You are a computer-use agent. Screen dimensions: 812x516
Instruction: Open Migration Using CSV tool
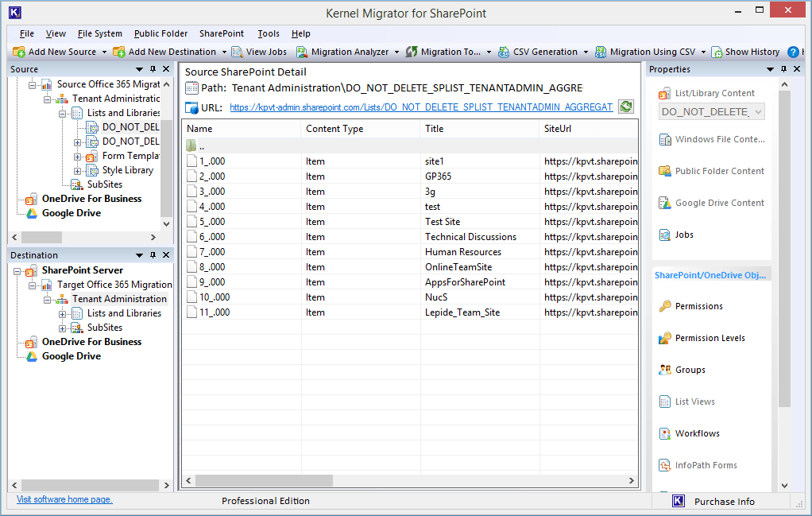click(645, 52)
